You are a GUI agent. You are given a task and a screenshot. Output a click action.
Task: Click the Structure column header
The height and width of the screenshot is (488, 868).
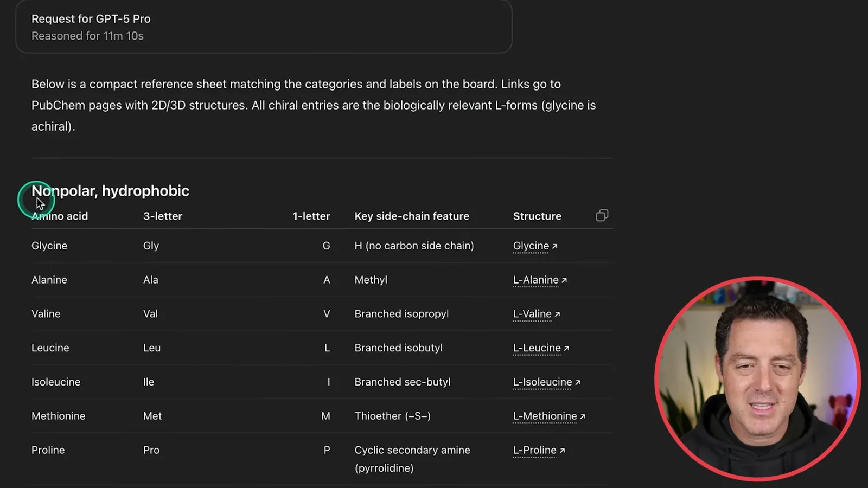click(x=537, y=216)
